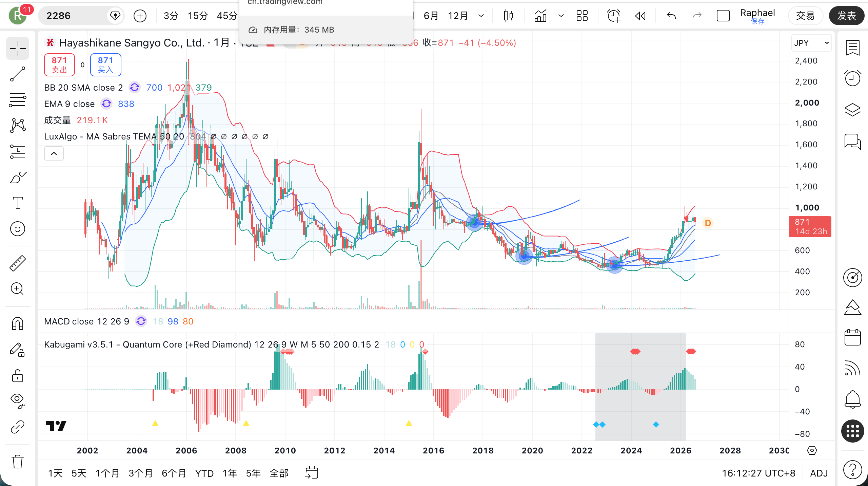Click the 871 买入 buy button

tap(105, 64)
